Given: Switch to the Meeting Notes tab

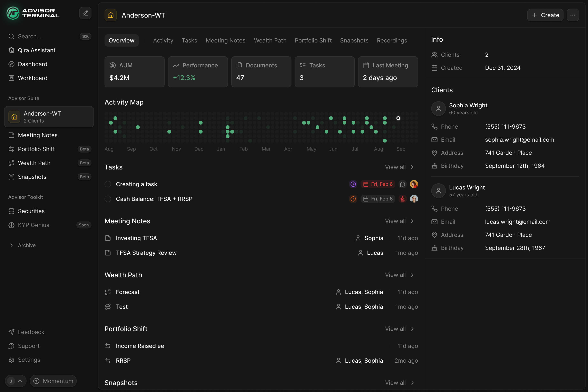Looking at the screenshot, I should (225, 40).
